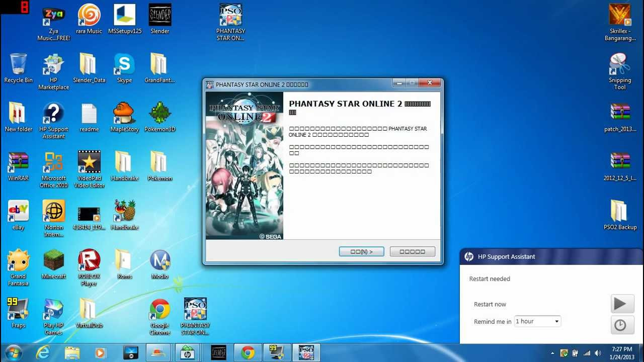Select the readme text file icon

coord(89,117)
